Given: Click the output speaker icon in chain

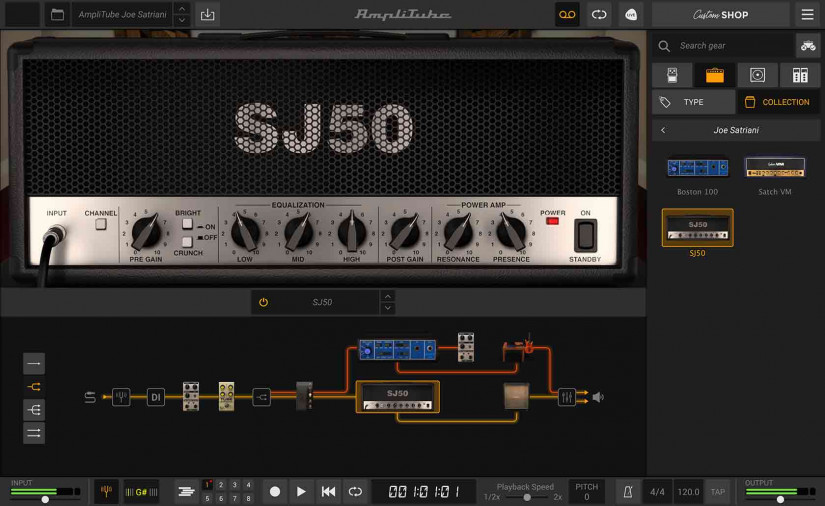Looking at the screenshot, I should pos(598,397).
